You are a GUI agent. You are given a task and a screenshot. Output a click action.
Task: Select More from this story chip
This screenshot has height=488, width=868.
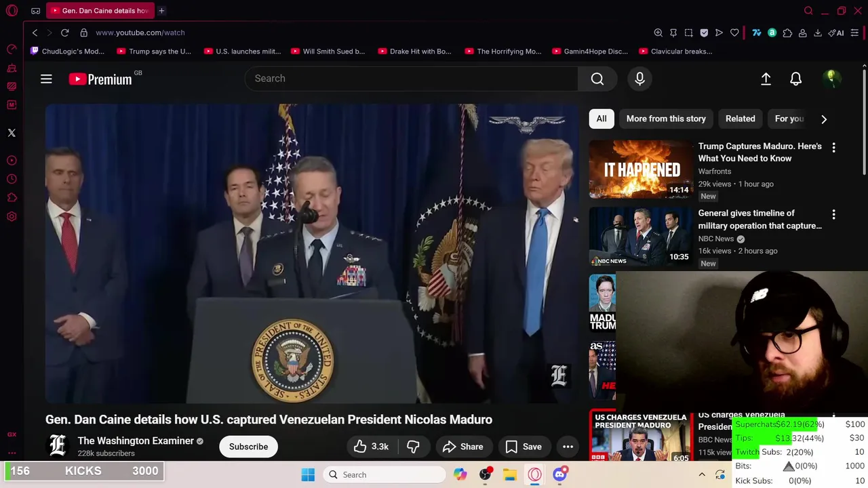pyautogui.click(x=666, y=119)
